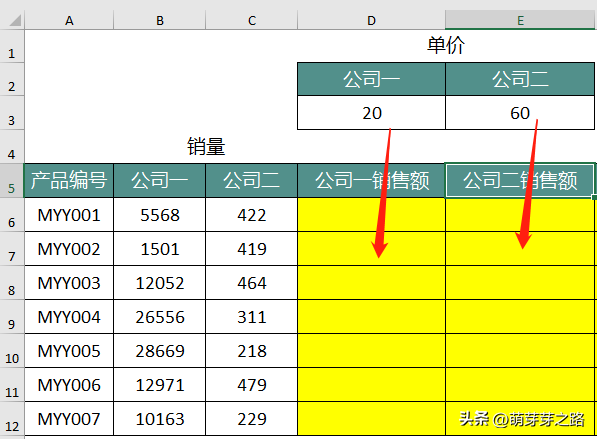Select row 2 header
This screenshot has width=597, height=439.
point(12,80)
